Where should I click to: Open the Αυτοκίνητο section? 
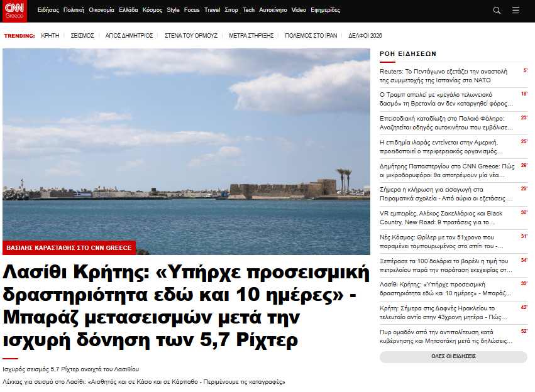coord(273,10)
